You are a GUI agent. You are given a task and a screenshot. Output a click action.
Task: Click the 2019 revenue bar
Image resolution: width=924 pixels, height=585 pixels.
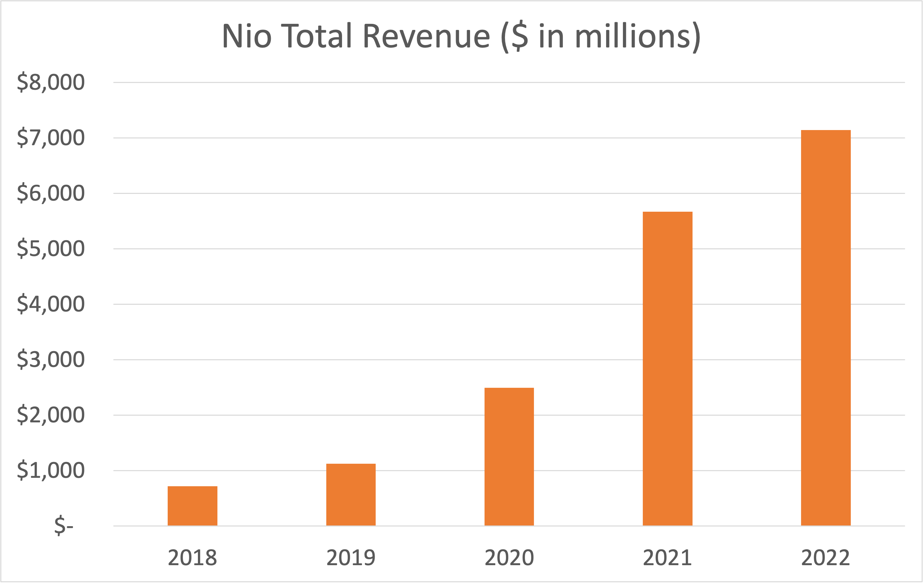point(351,495)
